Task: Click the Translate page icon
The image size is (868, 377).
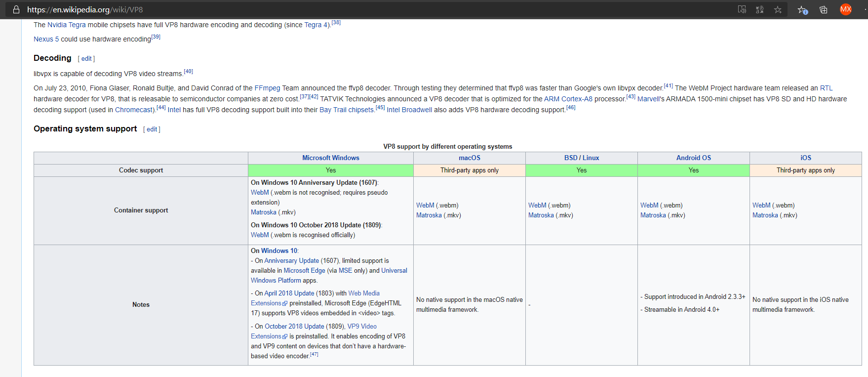Action: pyautogui.click(x=760, y=9)
